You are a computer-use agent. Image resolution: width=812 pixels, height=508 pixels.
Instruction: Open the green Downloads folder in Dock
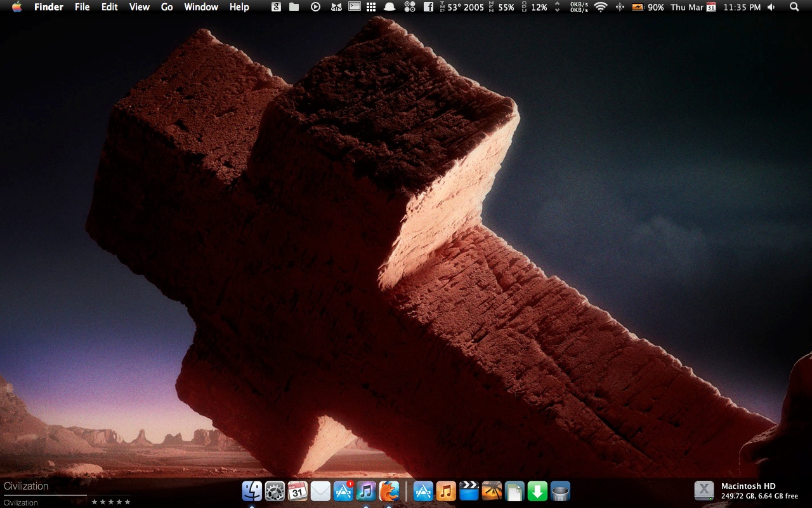(537, 491)
